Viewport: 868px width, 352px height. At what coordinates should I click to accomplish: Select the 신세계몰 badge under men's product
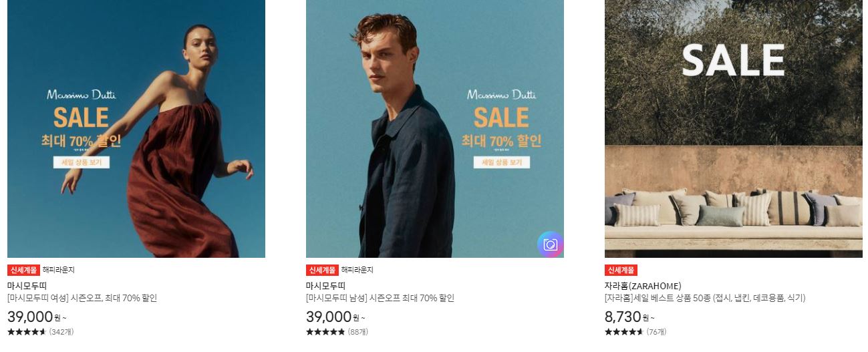322,271
